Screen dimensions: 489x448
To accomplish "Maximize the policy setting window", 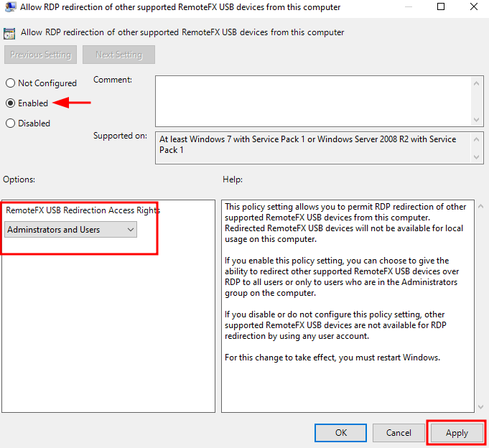I will coord(441,7).
